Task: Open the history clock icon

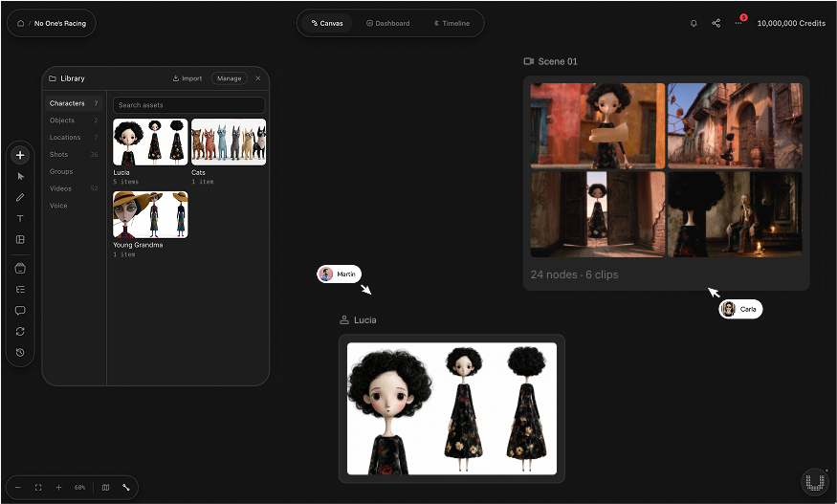Action: (20, 352)
